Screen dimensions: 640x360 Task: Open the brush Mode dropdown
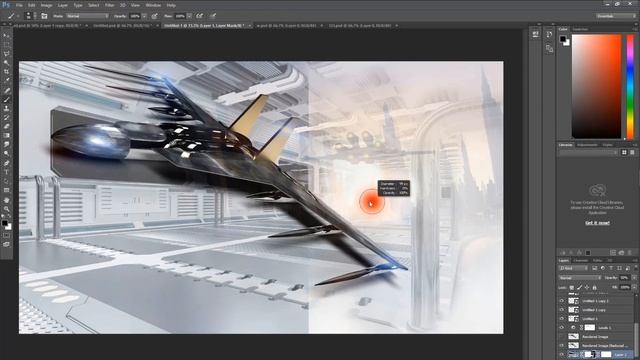coord(87,16)
